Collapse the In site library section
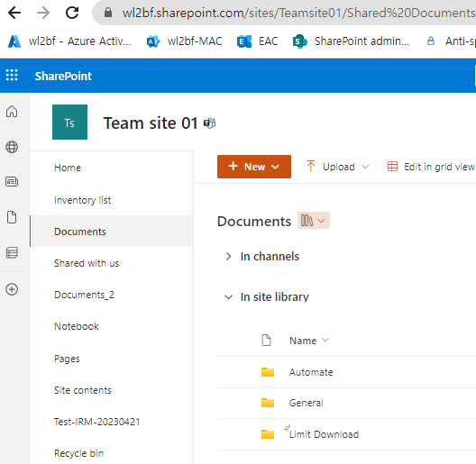Viewport: 476px width, 464px height. 228,296
